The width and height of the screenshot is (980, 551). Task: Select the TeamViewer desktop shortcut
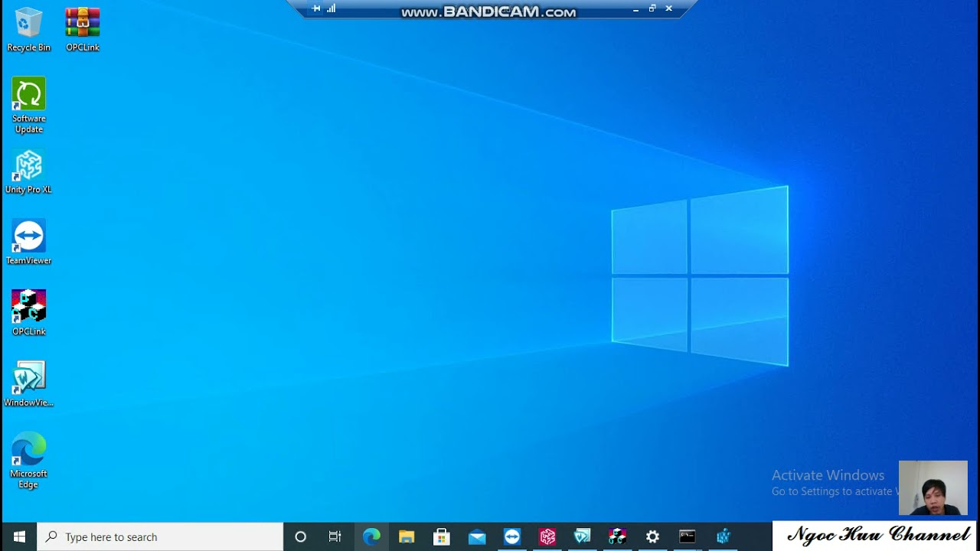coord(28,243)
